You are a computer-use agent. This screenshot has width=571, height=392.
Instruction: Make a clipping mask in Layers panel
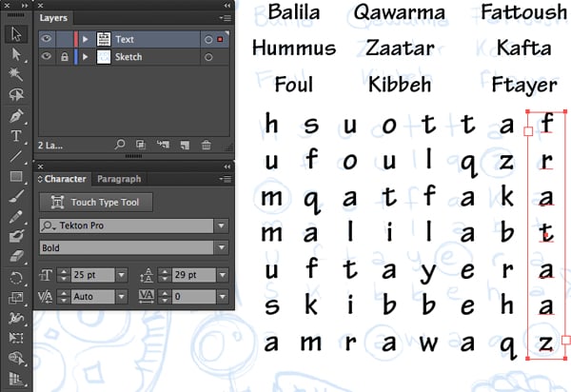[141, 145]
